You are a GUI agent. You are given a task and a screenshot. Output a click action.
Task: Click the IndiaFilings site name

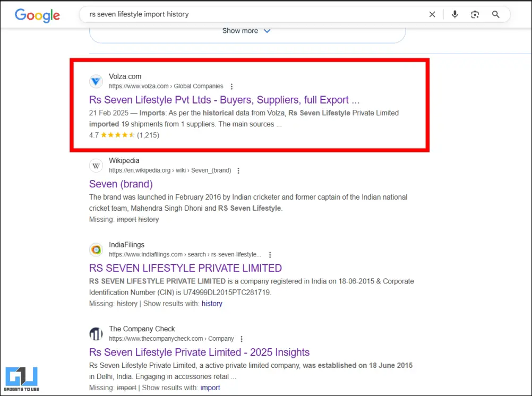pyautogui.click(x=126, y=245)
